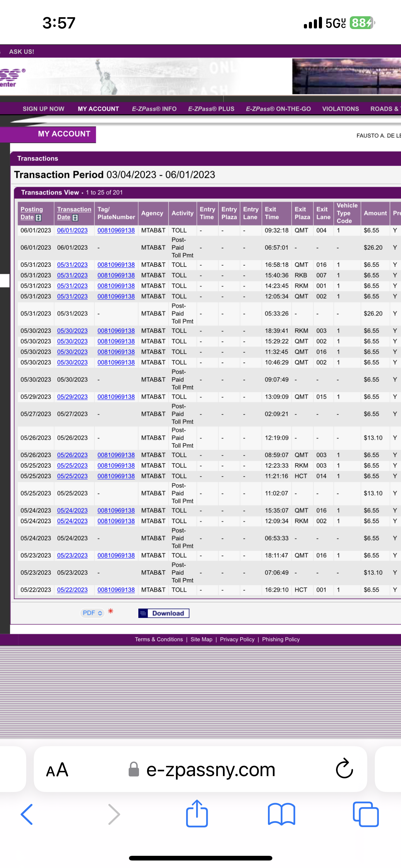The height and width of the screenshot is (868, 401).
Task: Open Terms & Conditions link
Action: pos(159,639)
